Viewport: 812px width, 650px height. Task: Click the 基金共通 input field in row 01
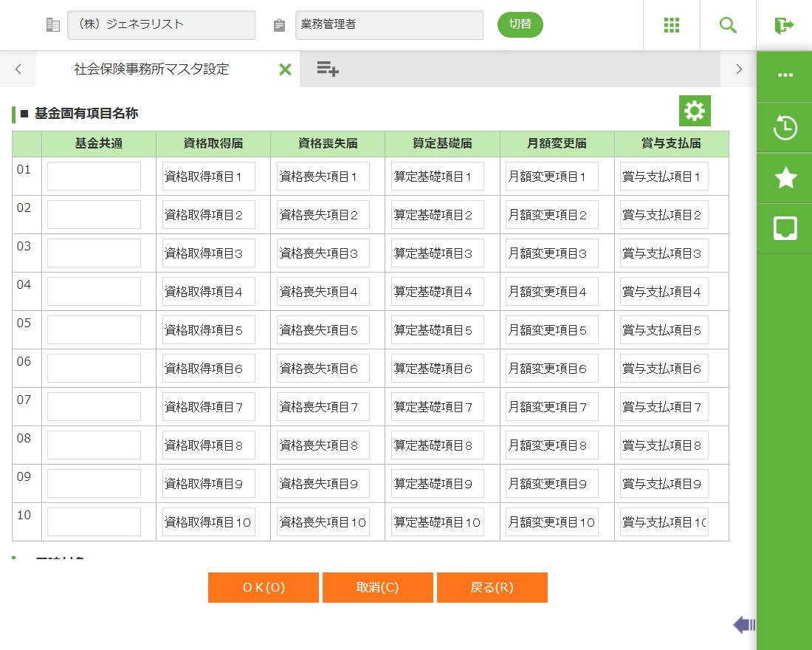pyautogui.click(x=94, y=177)
